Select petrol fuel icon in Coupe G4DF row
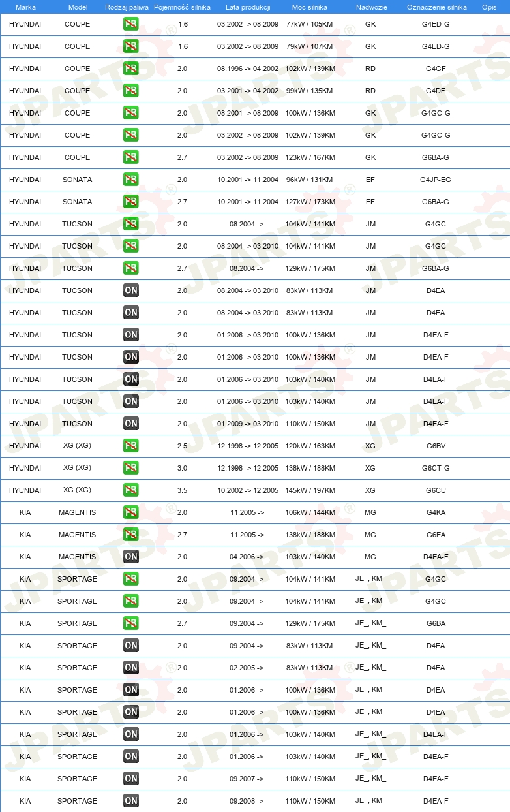The image size is (510, 812). point(131,91)
